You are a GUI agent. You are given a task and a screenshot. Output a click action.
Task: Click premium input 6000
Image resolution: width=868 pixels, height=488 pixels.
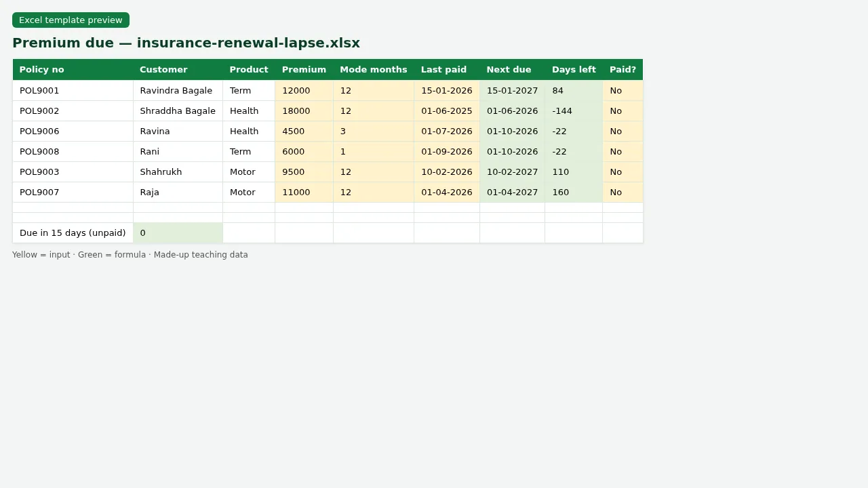point(304,152)
